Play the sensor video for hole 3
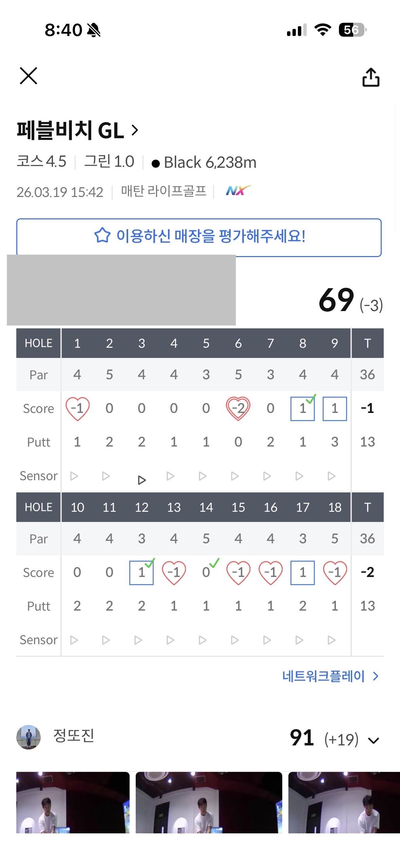 pos(142,480)
